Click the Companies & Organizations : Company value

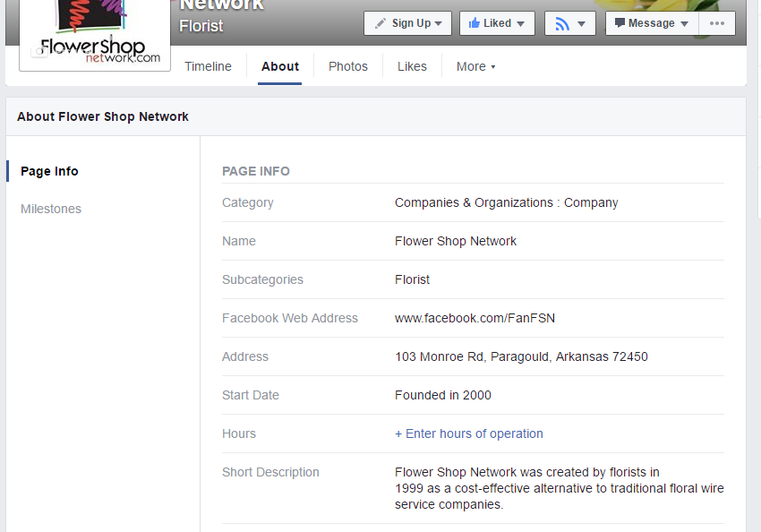[506, 202]
